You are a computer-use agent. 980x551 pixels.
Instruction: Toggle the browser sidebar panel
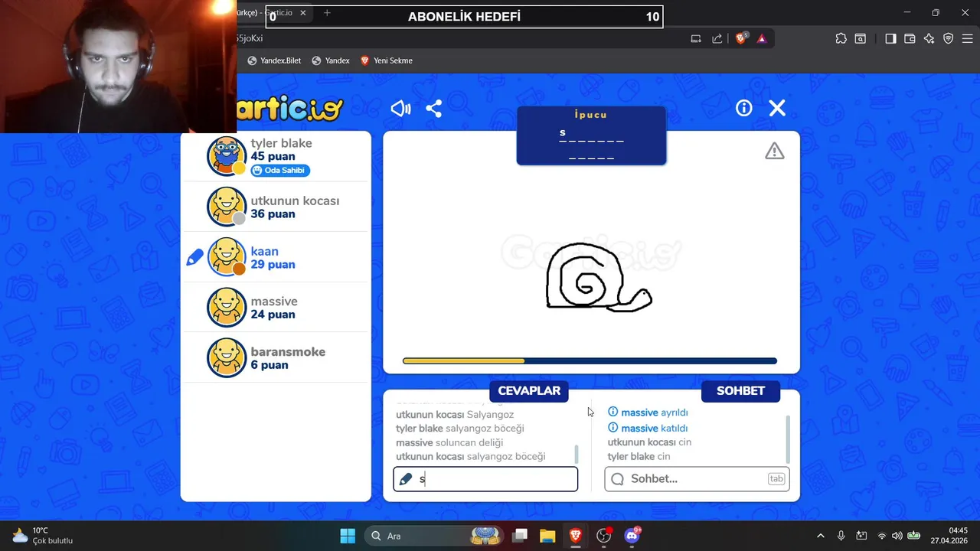point(890,38)
